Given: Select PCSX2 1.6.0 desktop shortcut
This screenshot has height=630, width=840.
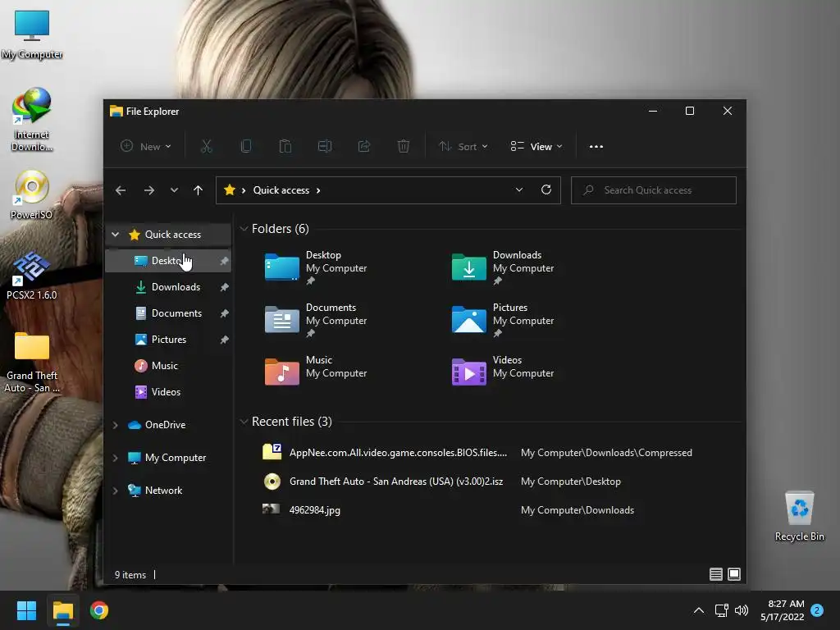Looking at the screenshot, I should click(31, 276).
